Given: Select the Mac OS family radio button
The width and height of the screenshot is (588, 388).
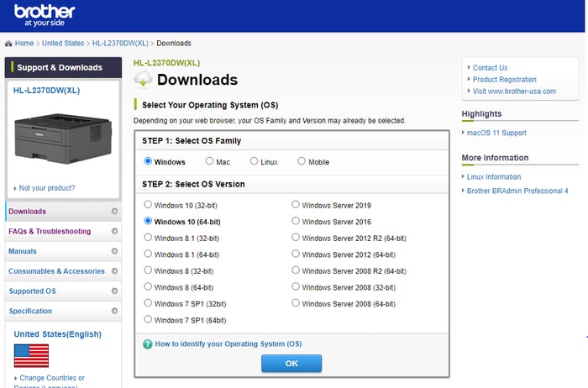Looking at the screenshot, I should tap(209, 161).
